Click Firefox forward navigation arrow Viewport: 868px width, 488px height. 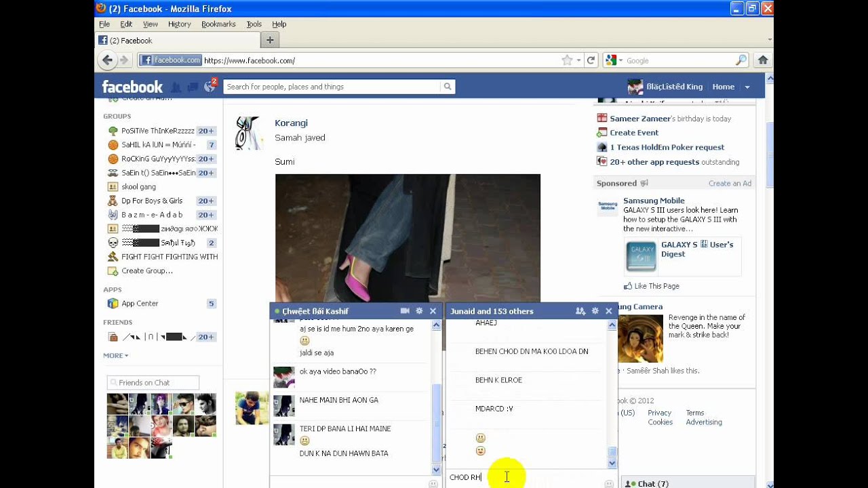[x=124, y=60]
